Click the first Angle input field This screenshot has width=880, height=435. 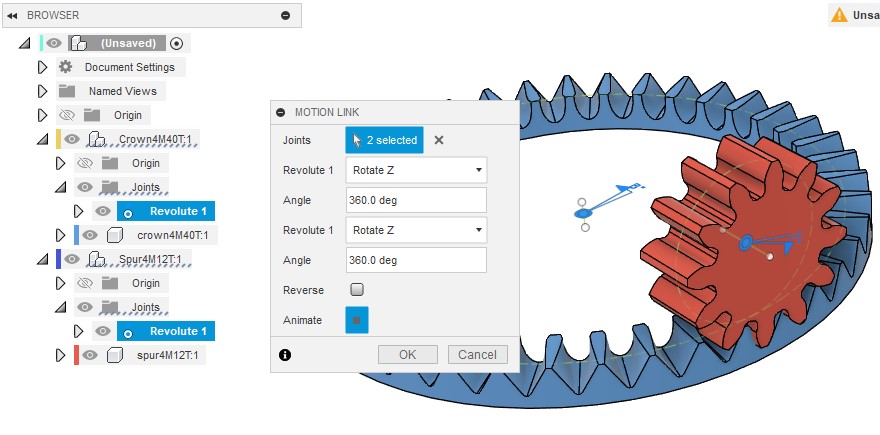point(416,200)
